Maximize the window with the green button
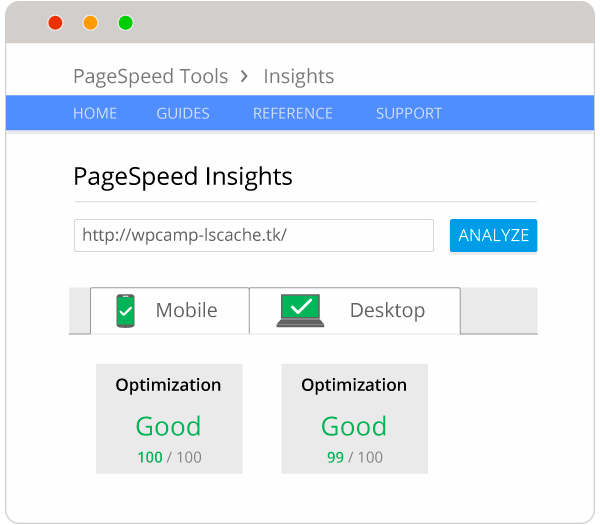 (126, 23)
